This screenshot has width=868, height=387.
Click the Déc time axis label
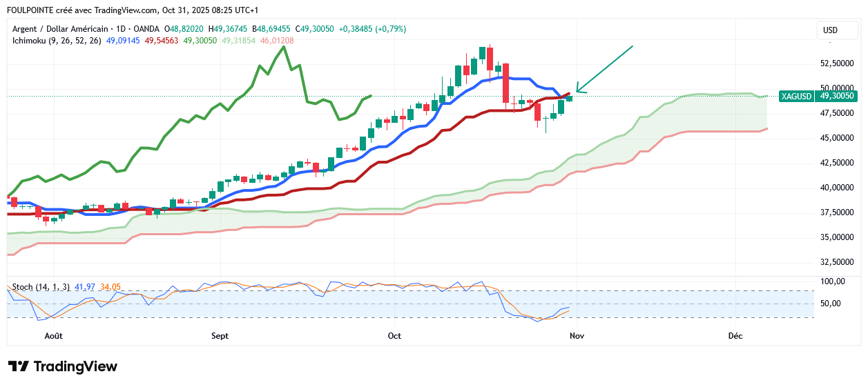point(735,335)
